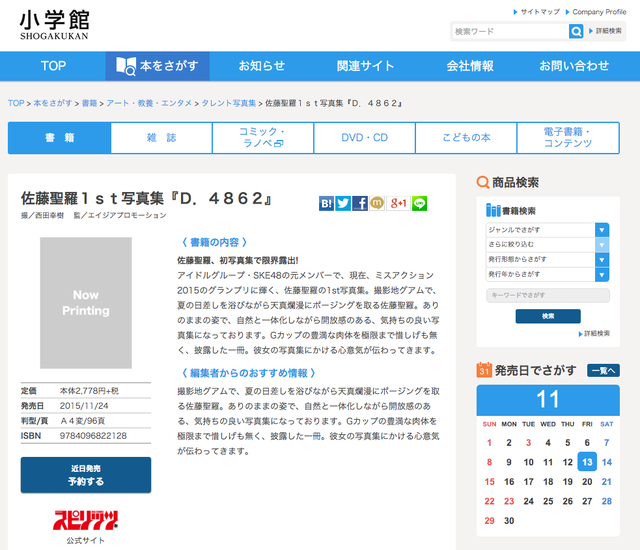Share on Twitter bird icon
The width and height of the screenshot is (640, 550).
click(x=343, y=203)
